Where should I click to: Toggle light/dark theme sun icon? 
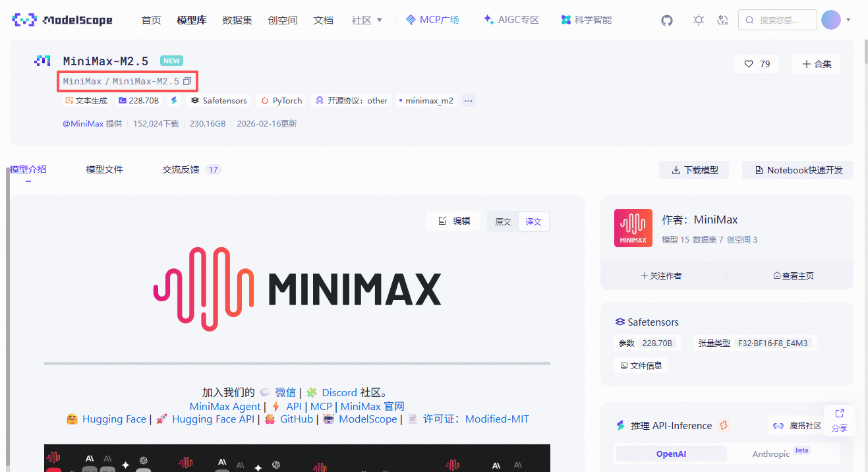click(x=698, y=20)
